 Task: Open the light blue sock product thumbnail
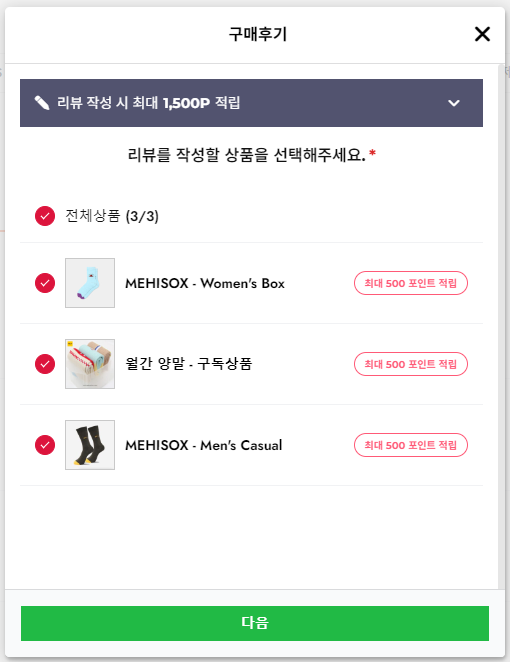point(90,283)
